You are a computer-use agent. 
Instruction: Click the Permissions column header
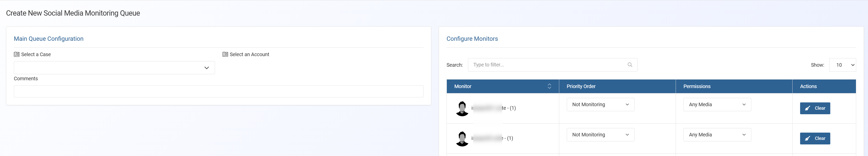tap(697, 86)
